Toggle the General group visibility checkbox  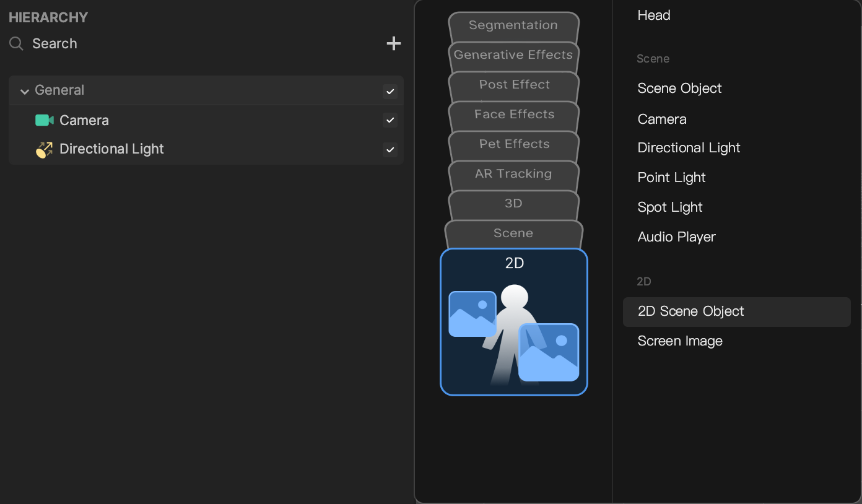(390, 91)
